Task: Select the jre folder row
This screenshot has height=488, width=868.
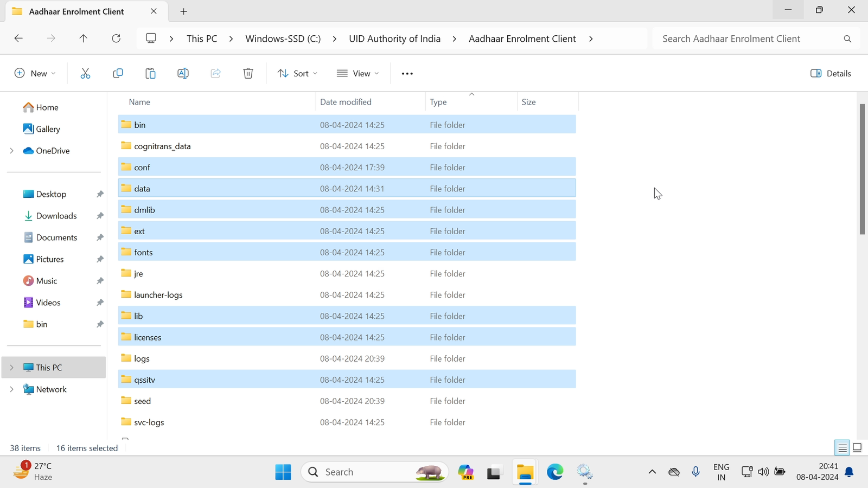Action: pyautogui.click(x=347, y=273)
